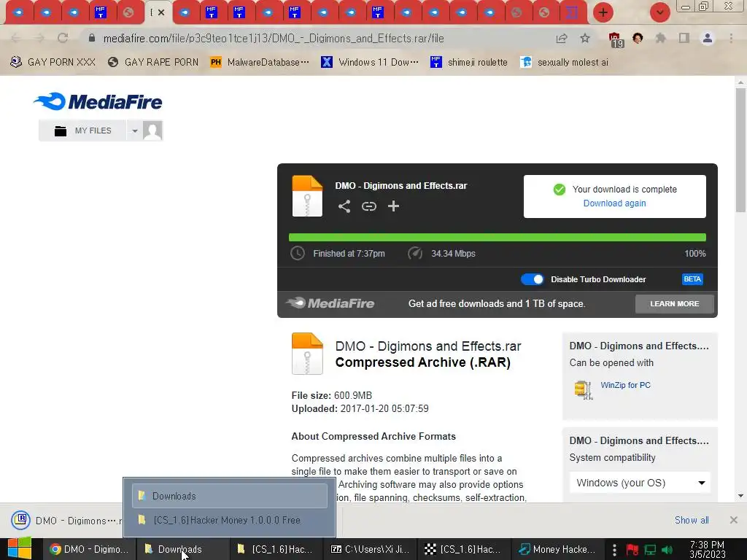Image resolution: width=747 pixels, height=560 pixels.
Task: Click the Download again link
Action: pyautogui.click(x=614, y=203)
